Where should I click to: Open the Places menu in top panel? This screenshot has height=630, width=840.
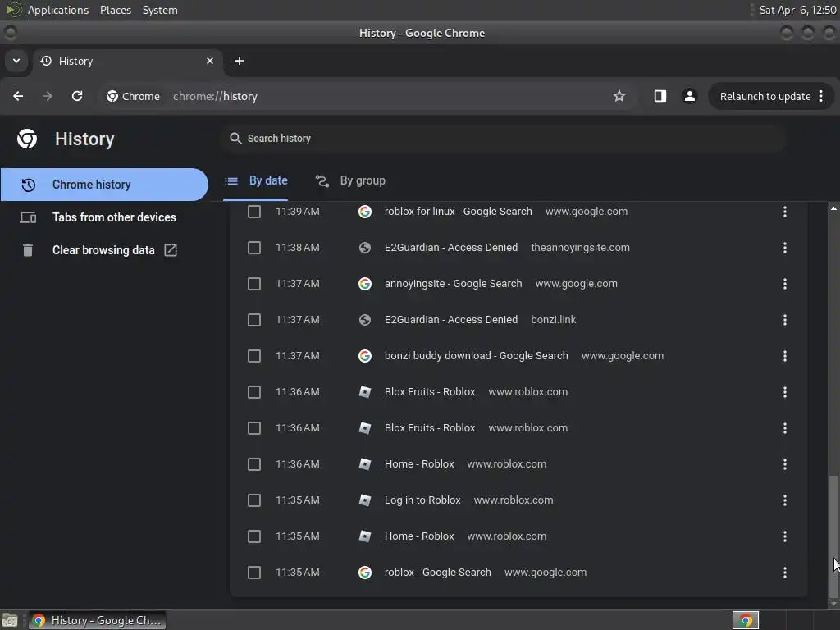115,10
